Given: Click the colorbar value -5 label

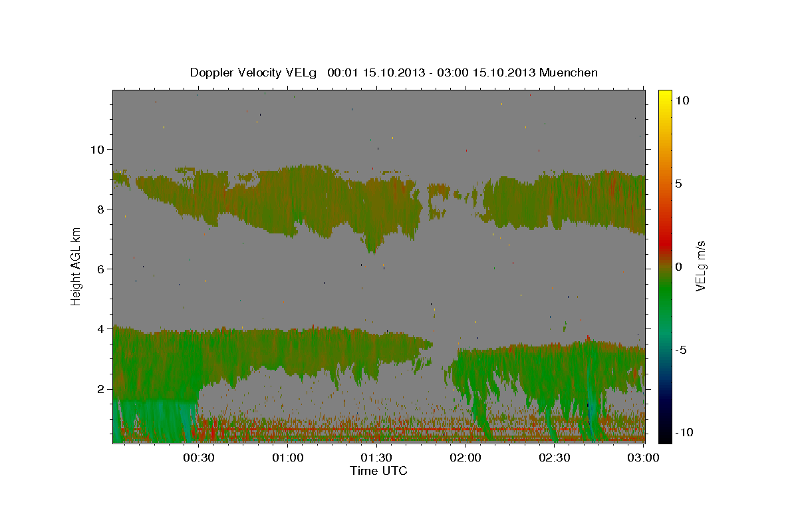Looking at the screenshot, I should [x=682, y=349].
